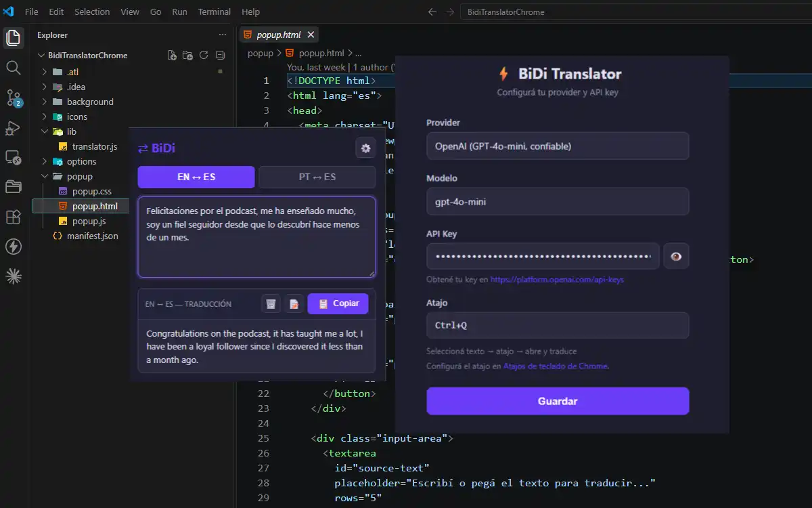
Task: Open the Extensions view in activity bar
Action: tap(14, 217)
